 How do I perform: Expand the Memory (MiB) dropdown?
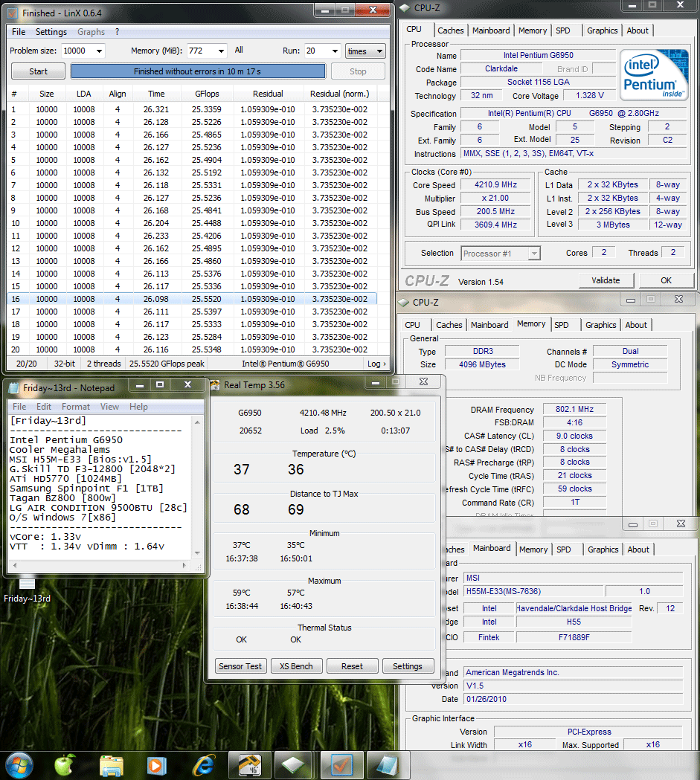pos(221,51)
